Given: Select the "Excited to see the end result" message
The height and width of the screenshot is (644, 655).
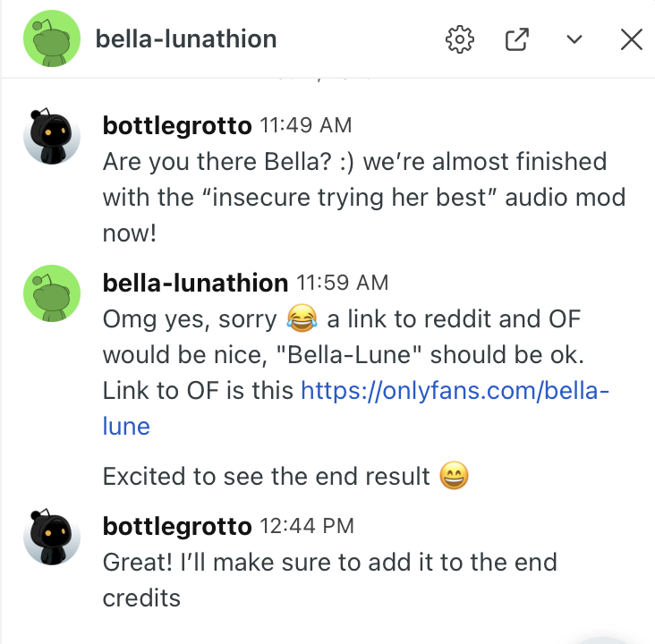Looking at the screenshot, I should coord(266,477).
